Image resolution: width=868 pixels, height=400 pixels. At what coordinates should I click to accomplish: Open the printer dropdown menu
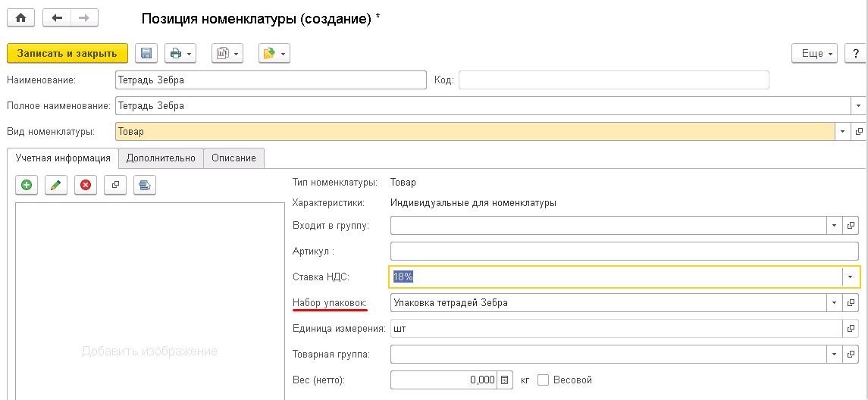tap(180, 53)
